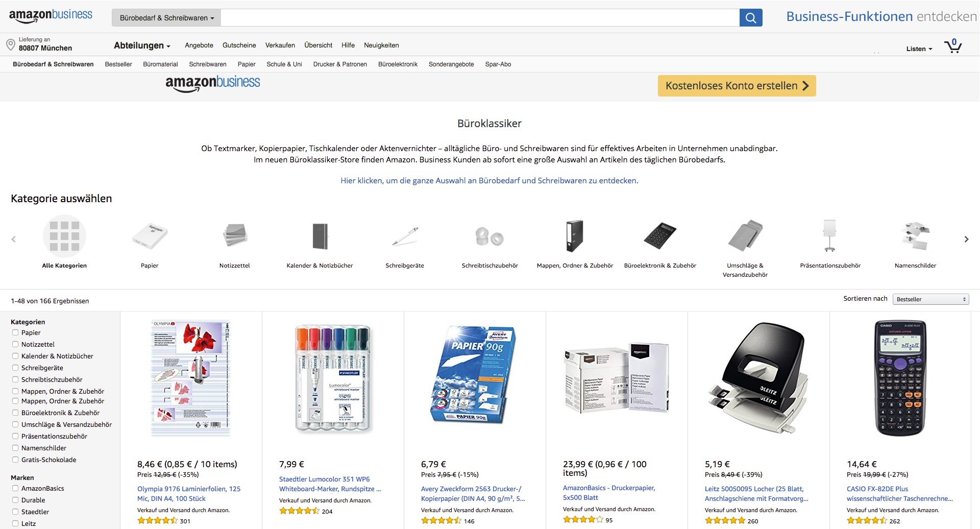Enable the AmazonBasics brand filter

pos(15,488)
